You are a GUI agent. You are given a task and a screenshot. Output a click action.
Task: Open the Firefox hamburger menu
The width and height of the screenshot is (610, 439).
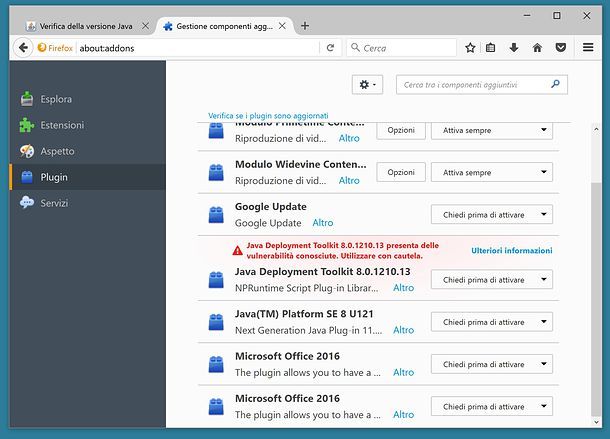(x=588, y=47)
